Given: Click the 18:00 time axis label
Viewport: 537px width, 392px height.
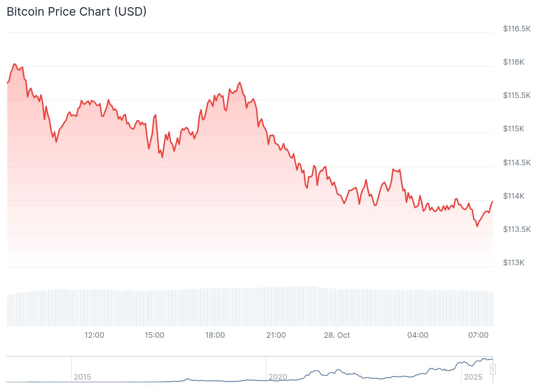Looking at the screenshot, I should (x=215, y=335).
